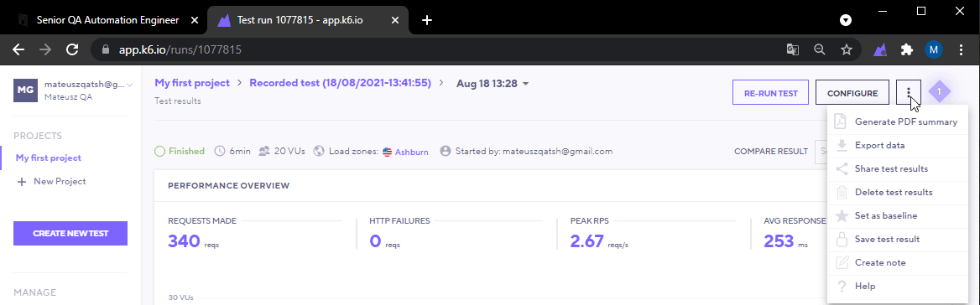
Task: Click the CONFIGURE button
Action: pyautogui.click(x=852, y=93)
